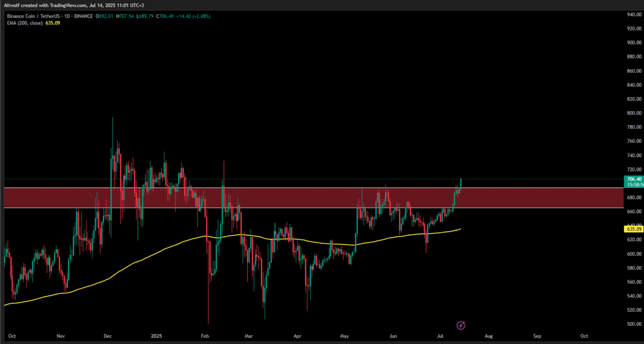Screen dimensions: 644x344
Task: Click the Sep label on time axis
Action: click(x=537, y=335)
